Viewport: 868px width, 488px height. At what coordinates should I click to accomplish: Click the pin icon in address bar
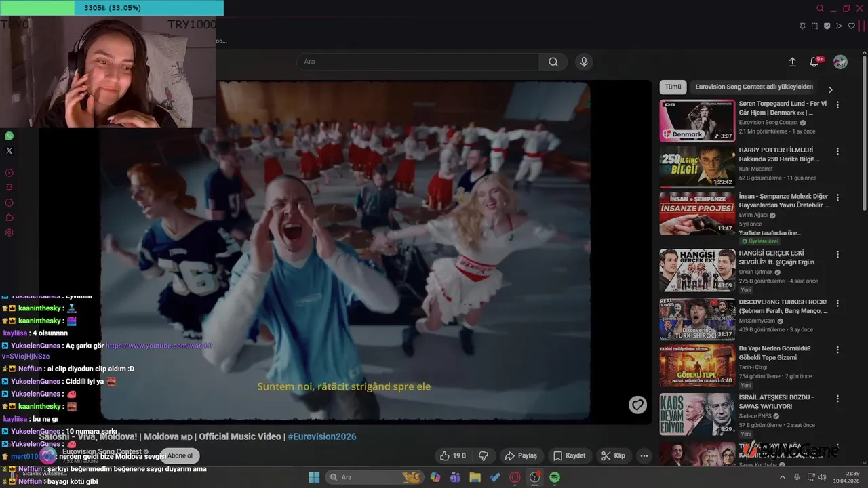pyautogui.click(x=802, y=26)
